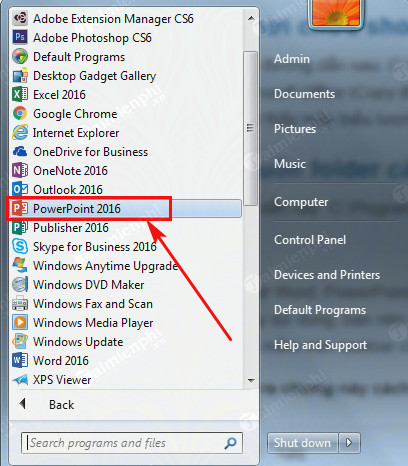Select the Excel 2016 label
This screenshot has height=466, width=408.
point(59,95)
